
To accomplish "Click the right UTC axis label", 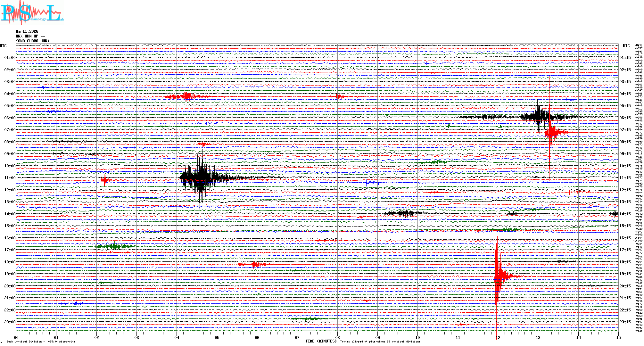I will pyautogui.click(x=626, y=46).
